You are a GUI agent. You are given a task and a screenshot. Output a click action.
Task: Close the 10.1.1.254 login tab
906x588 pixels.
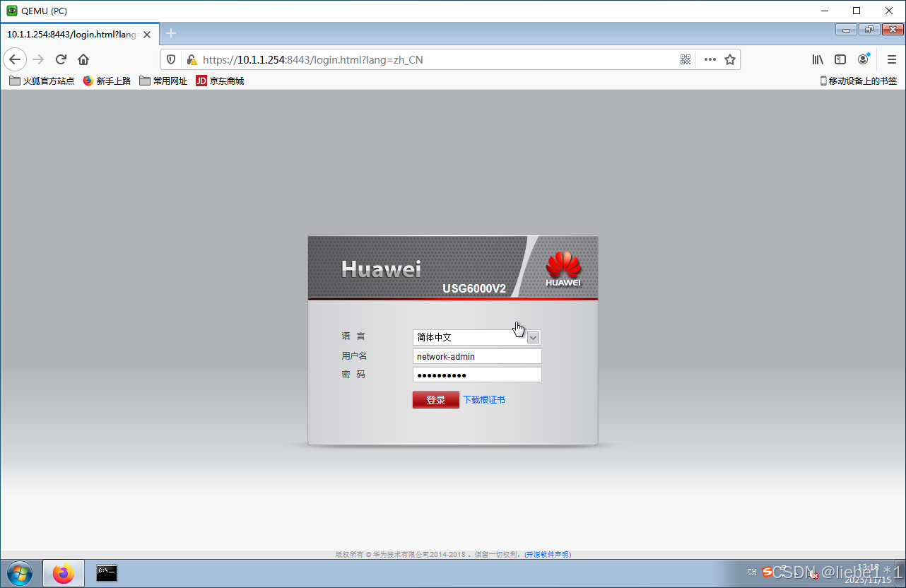147,34
